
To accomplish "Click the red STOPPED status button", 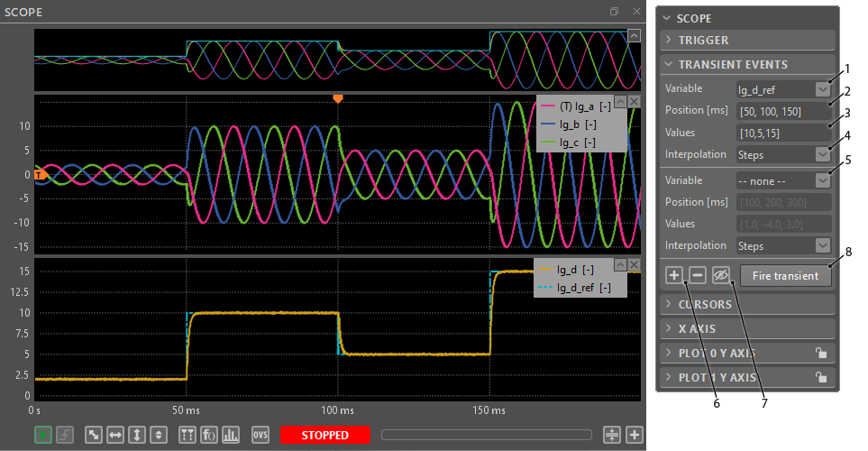I will pos(325,435).
